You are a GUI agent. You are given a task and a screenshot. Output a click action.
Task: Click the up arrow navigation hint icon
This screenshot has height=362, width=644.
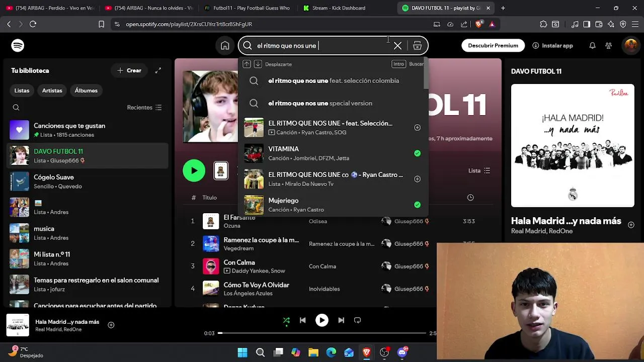[x=247, y=64]
